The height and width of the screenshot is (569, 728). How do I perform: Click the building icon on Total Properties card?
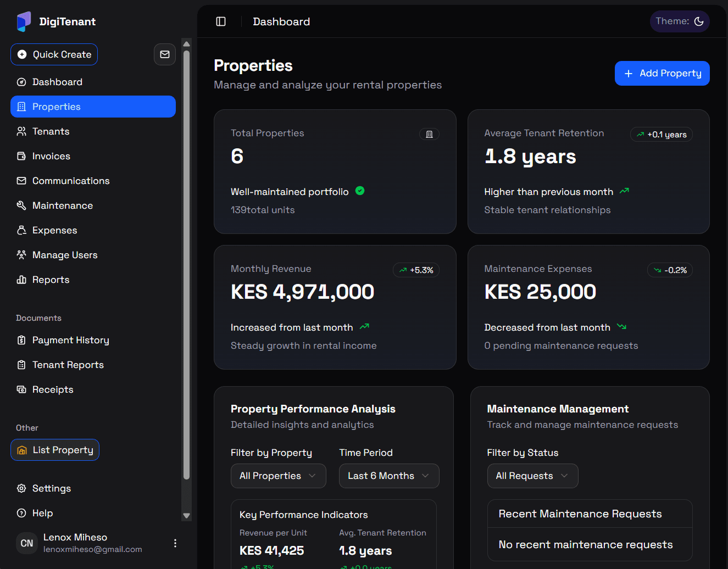click(x=429, y=134)
